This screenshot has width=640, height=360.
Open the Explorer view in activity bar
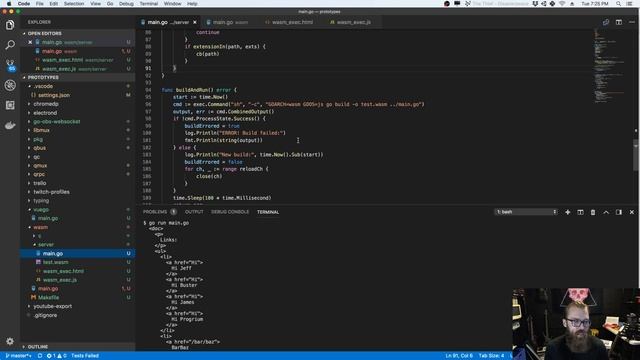pos(10,25)
